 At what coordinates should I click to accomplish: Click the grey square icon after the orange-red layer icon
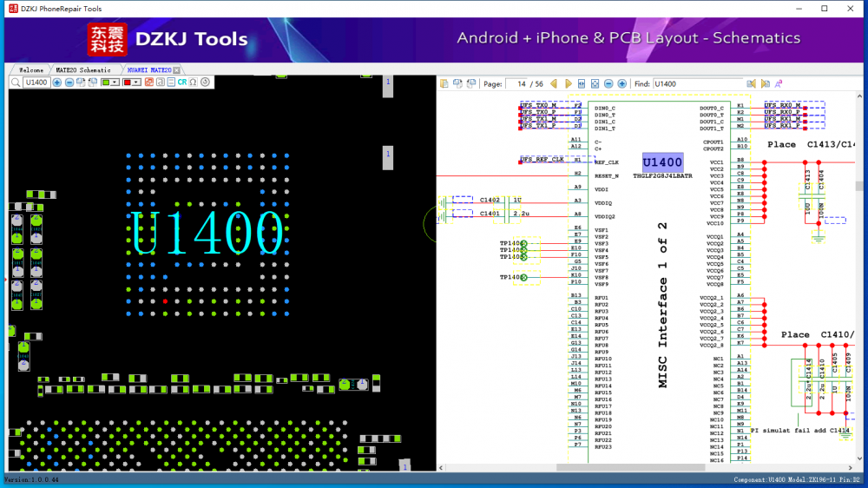pos(160,82)
